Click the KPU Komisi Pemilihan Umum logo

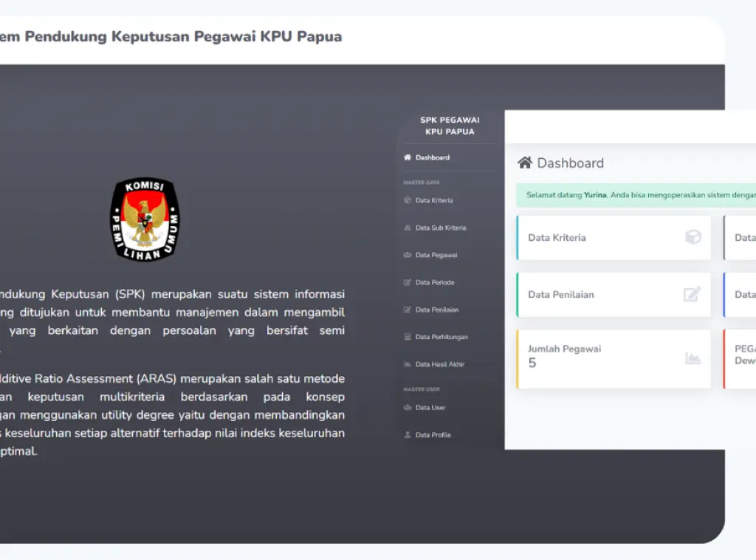145,219
